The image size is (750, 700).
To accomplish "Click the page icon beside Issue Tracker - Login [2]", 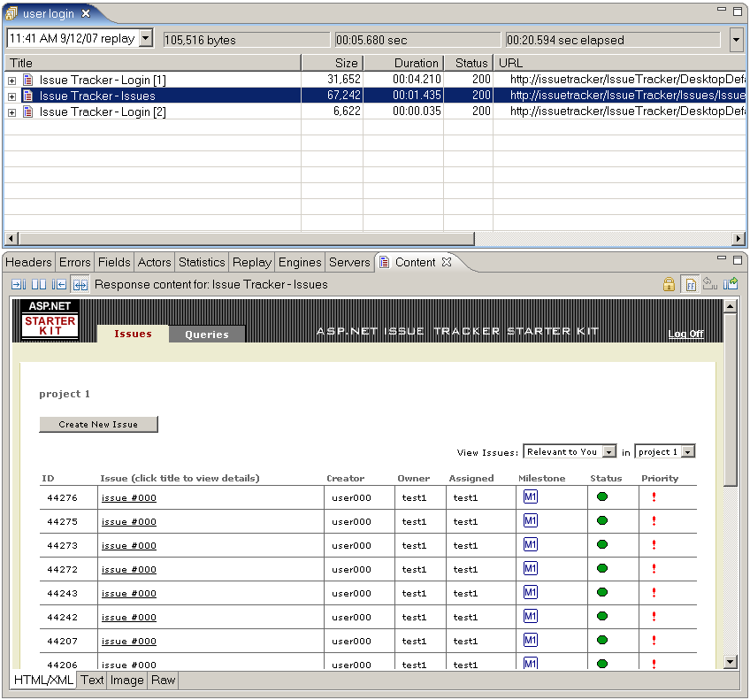I will (x=28, y=112).
